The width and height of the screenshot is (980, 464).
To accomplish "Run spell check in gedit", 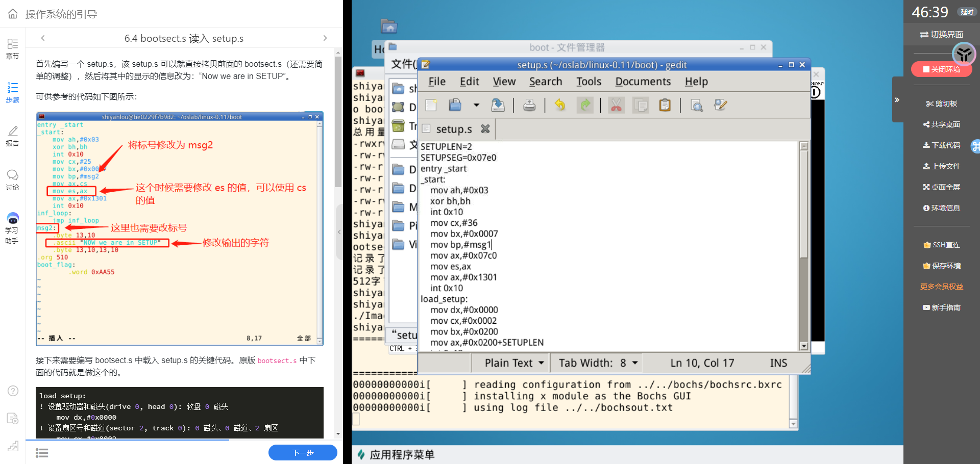I will click(x=721, y=105).
